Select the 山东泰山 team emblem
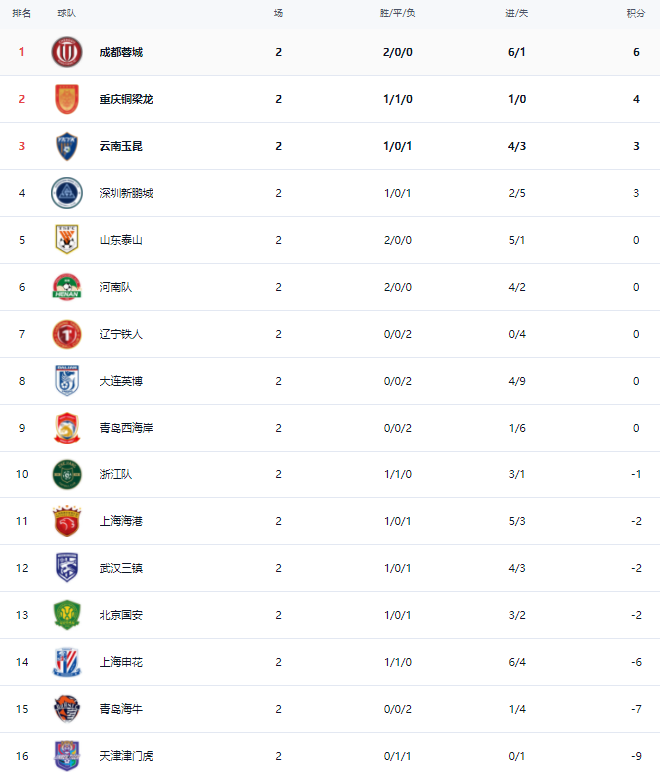660x774 pixels. [x=67, y=240]
